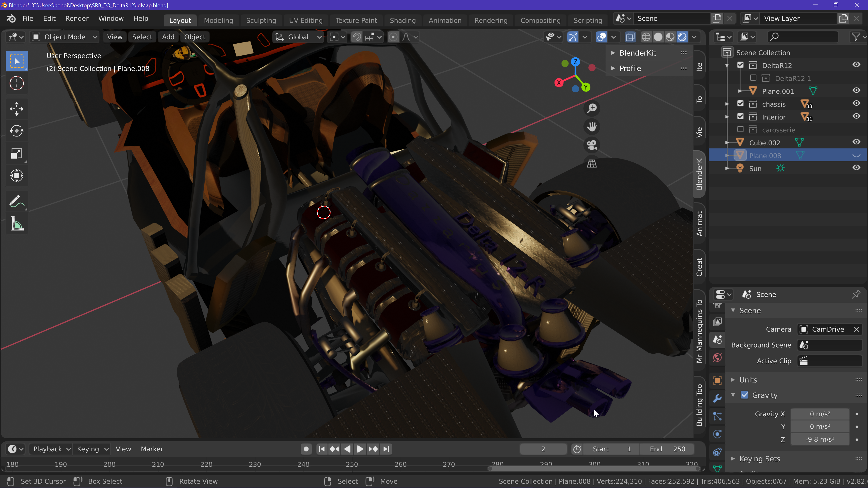Screen dimensions: 868x488
Task: Choose the Scale tool
Action: point(17,154)
